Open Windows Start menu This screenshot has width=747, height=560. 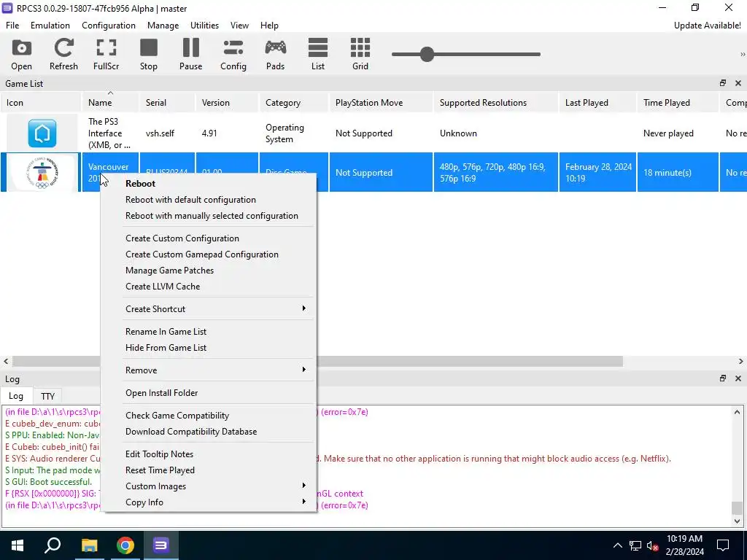[18, 545]
